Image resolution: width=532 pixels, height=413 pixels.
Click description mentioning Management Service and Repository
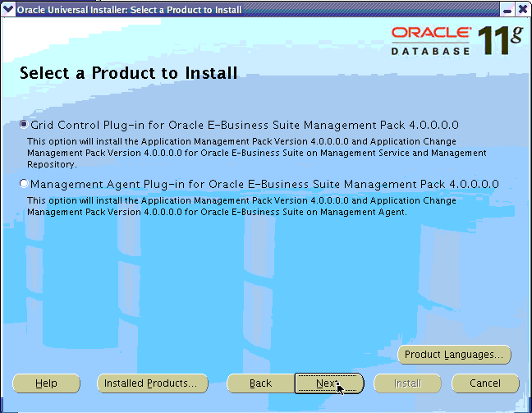pos(257,153)
